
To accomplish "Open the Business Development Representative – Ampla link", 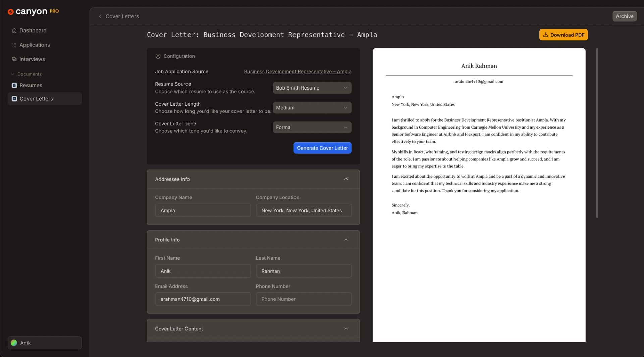I will pos(298,72).
